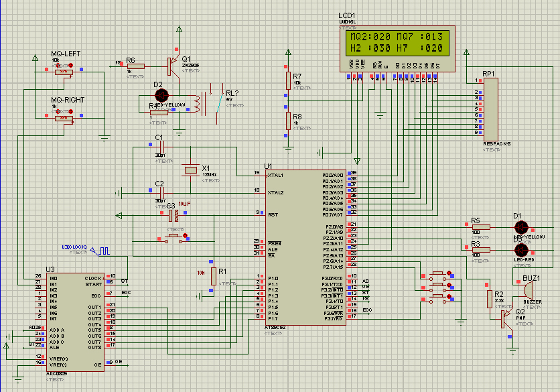The width and height of the screenshot is (560, 392).
Task: Click the 'BUZZER' label under BUZ1
Action: [x=533, y=302]
